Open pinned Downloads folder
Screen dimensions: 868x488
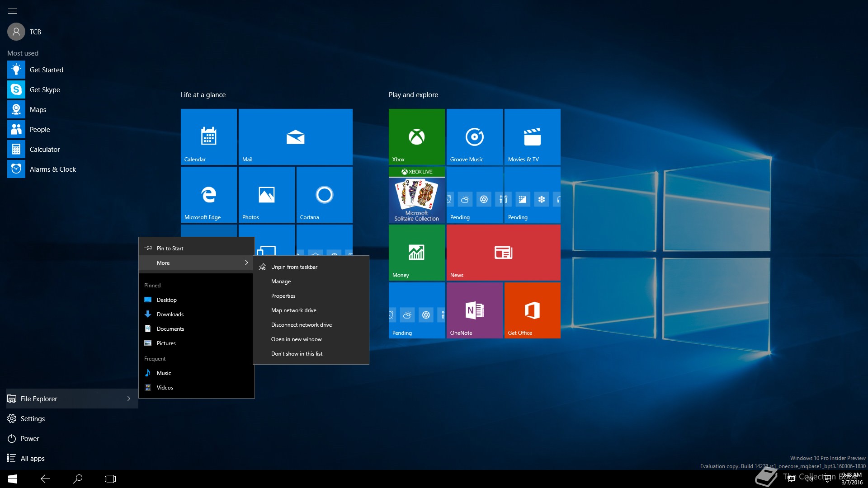tap(170, 314)
